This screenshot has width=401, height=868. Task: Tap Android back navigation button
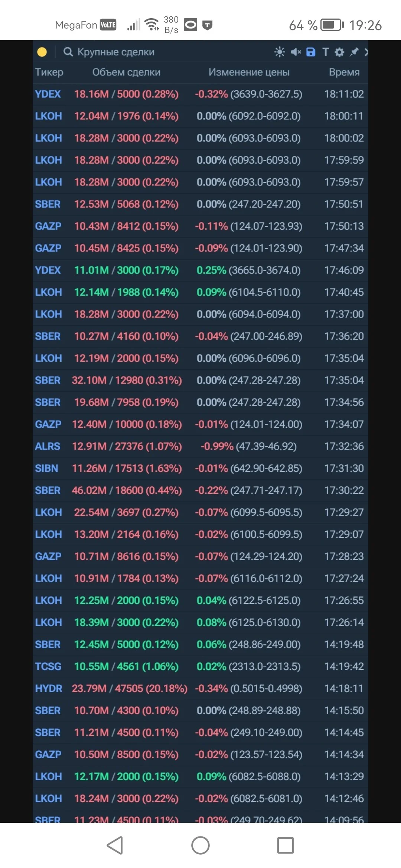(x=115, y=845)
